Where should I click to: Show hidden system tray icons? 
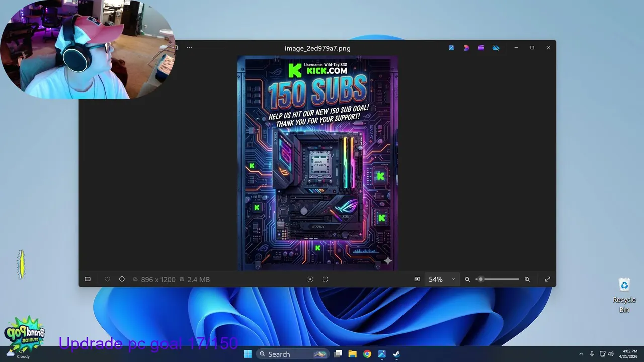[581, 354]
